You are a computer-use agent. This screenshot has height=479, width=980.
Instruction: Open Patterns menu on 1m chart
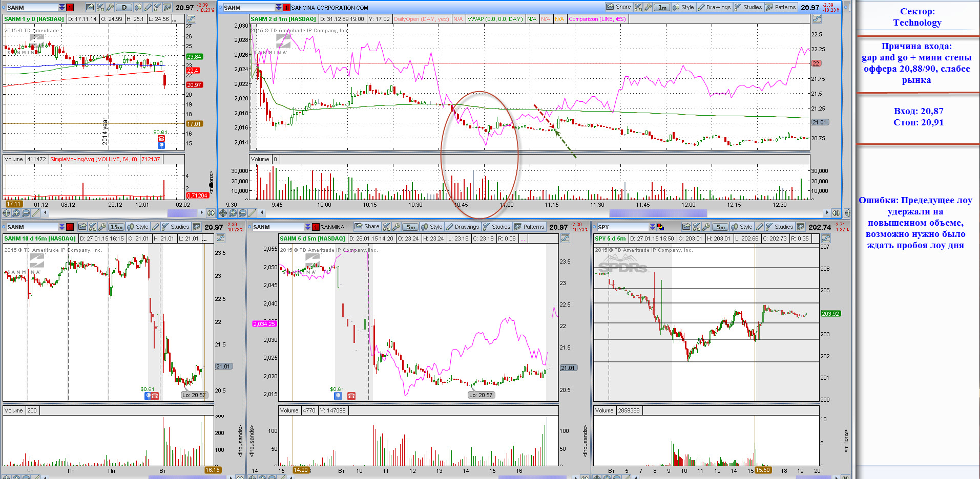click(781, 7)
